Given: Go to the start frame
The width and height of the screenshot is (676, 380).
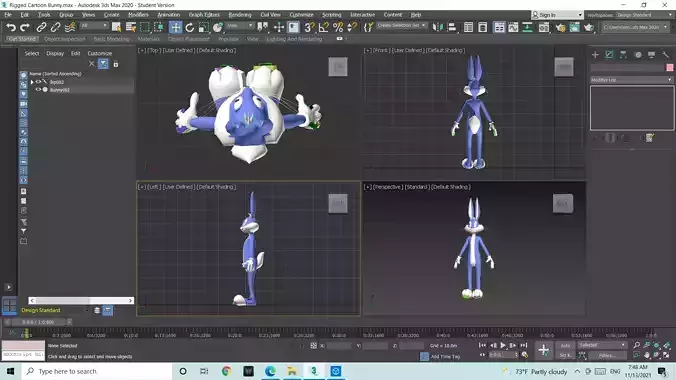Looking at the screenshot, I should [x=482, y=345].
